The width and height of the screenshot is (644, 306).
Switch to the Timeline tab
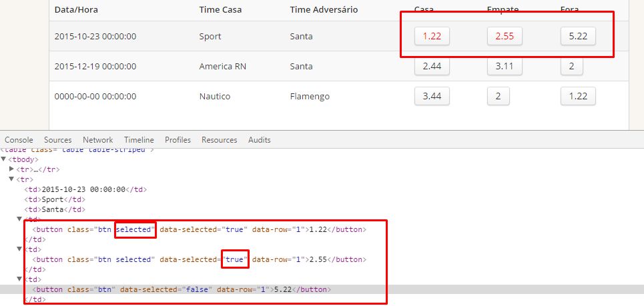(139, 140)
